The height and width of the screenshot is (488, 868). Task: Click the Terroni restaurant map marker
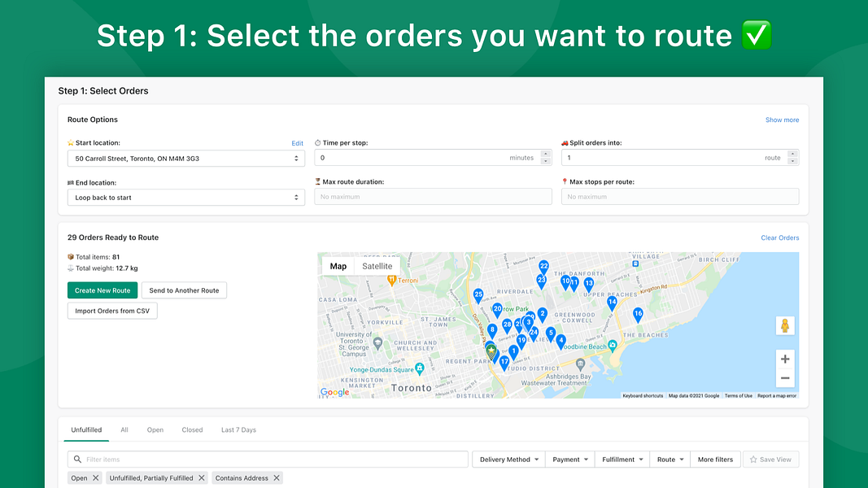coord(391,281)
